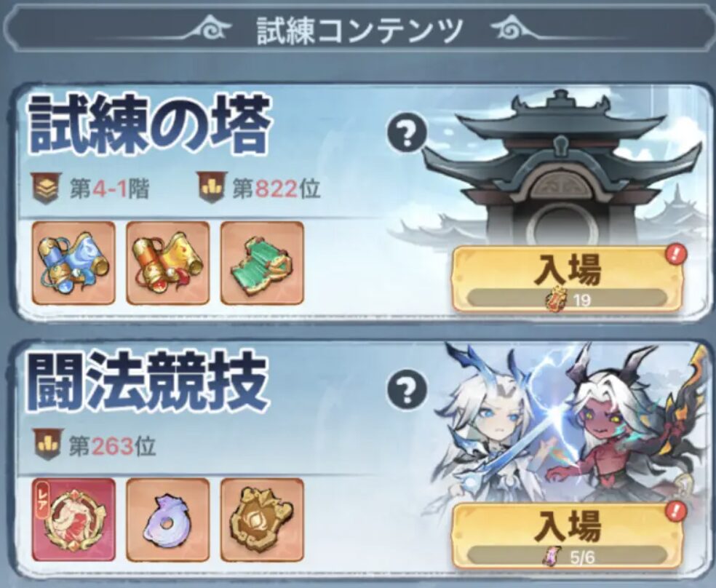Click the 試練コンテンツ header title
The image size is (716, 588).
pos(360,31)
